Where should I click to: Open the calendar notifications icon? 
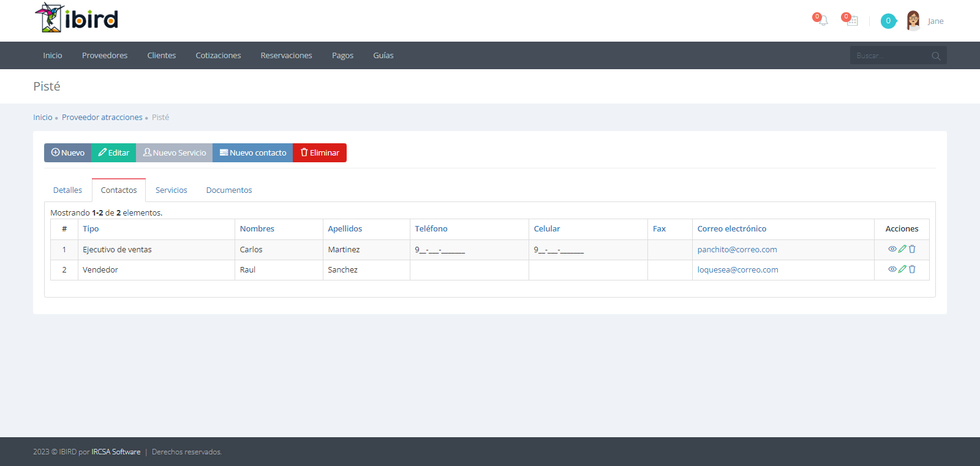coord(852,21)
